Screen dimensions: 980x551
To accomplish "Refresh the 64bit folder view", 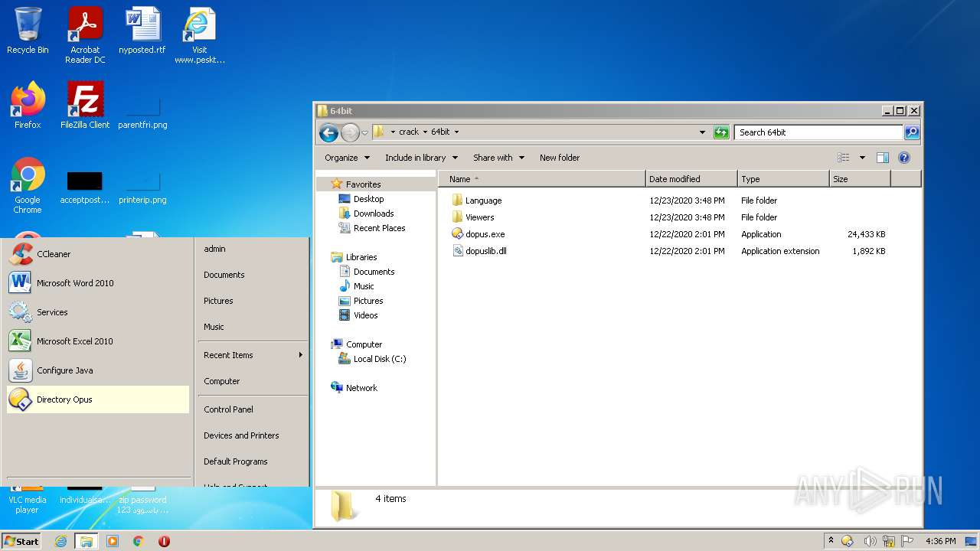I will (721, 132).
